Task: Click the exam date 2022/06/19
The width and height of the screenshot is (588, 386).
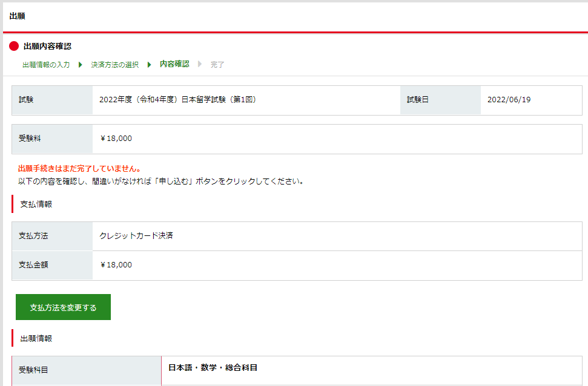Action: click(509, 100)
